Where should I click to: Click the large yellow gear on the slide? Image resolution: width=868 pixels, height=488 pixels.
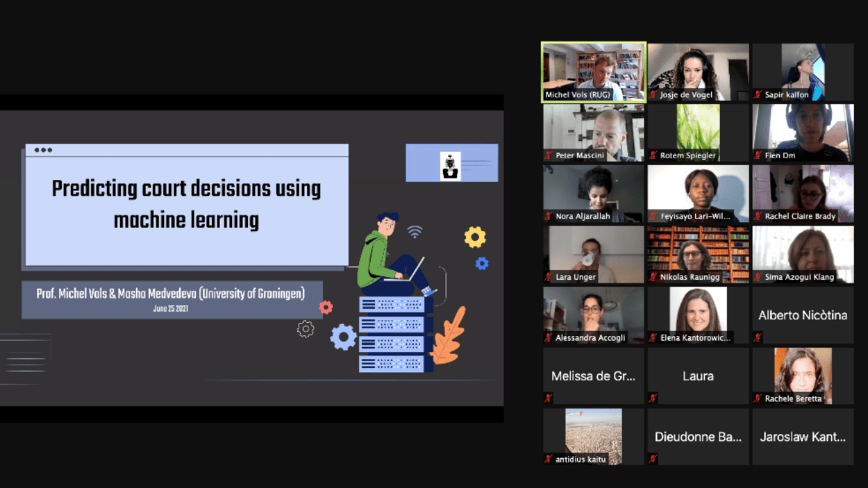tap(475, 237)
